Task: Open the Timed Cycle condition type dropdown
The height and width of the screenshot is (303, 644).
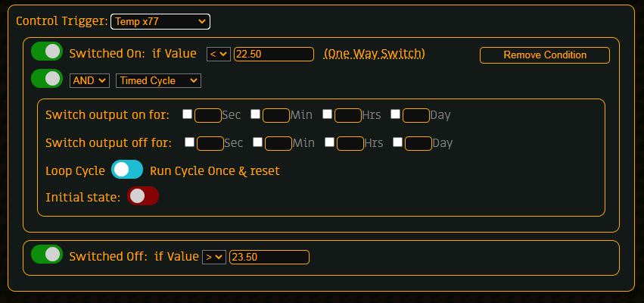Action: [x=158, y=80]
